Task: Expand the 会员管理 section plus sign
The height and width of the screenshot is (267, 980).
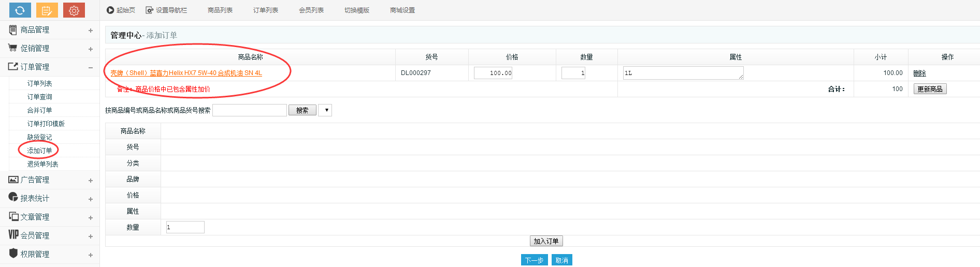Action: point(91,236)
